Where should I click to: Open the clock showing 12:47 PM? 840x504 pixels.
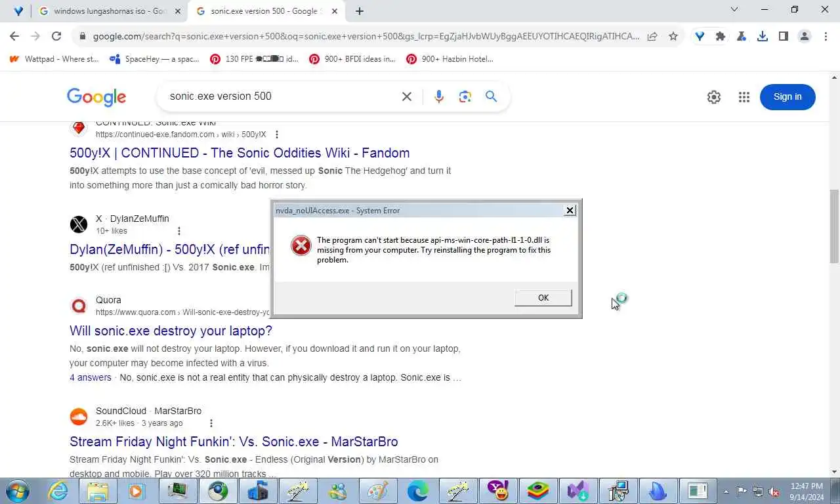pyautogui.click(x=807, y=491)
